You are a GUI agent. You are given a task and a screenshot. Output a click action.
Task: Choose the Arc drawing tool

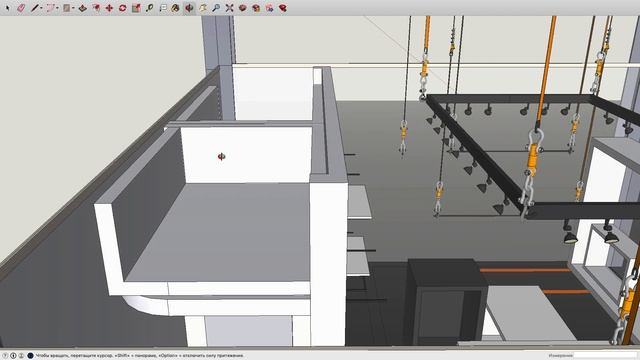(51, 8)
